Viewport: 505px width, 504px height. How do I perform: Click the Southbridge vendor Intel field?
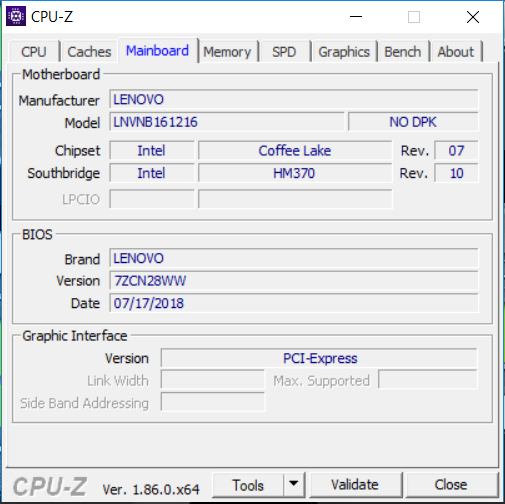coord(152,173)
